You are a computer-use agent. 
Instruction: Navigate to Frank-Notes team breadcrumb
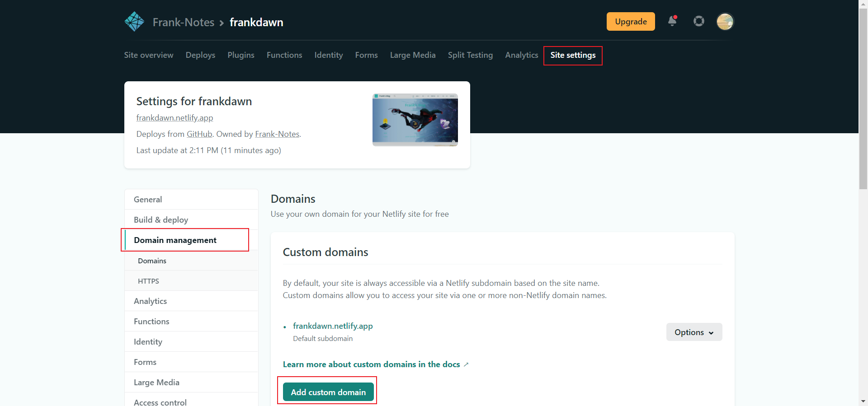point(184,22)
